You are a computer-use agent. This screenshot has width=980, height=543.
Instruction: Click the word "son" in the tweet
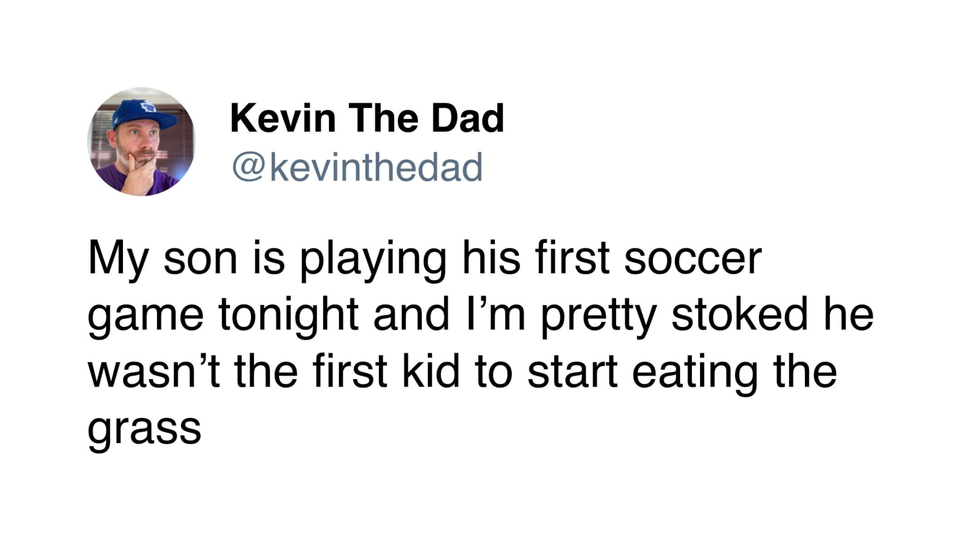tap(200, 260)
